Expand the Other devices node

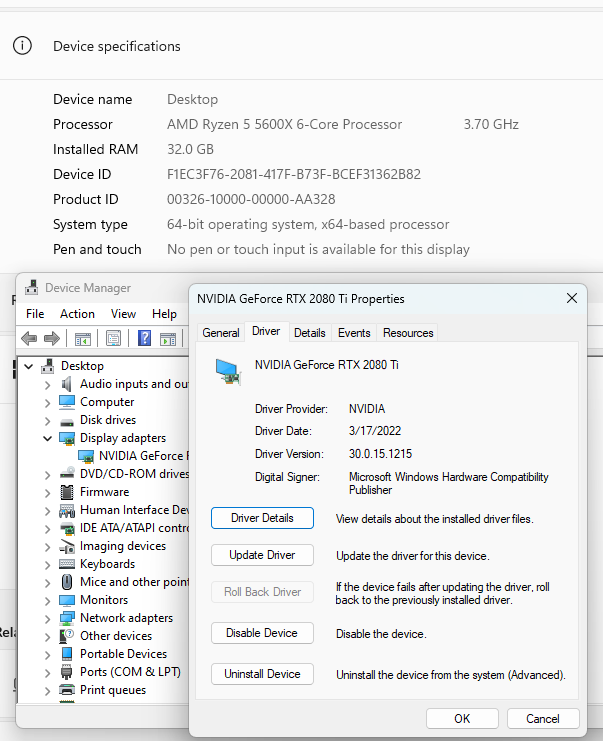coord(47,637)
